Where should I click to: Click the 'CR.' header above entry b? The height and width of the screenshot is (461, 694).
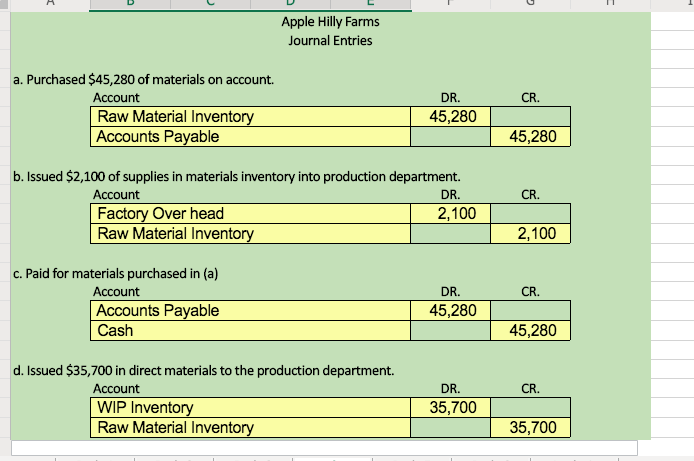point(530,194)
